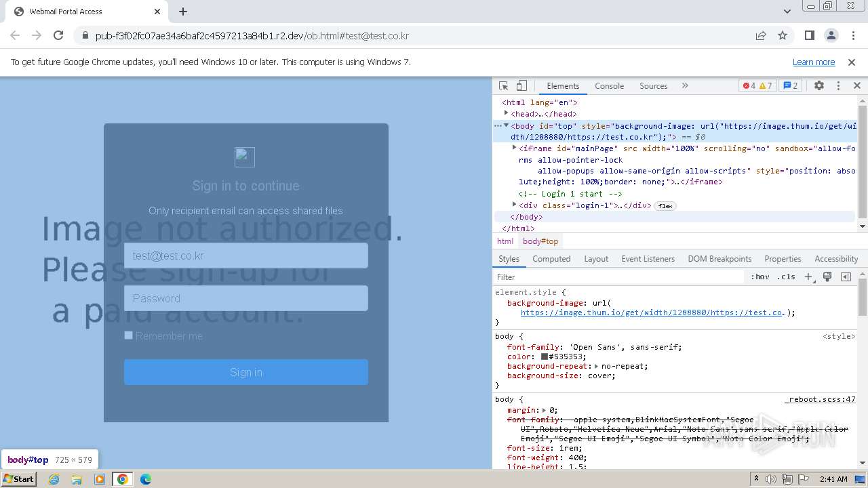Toggle the :hov element state button
The image size is (868, 488).
point(760,277)
